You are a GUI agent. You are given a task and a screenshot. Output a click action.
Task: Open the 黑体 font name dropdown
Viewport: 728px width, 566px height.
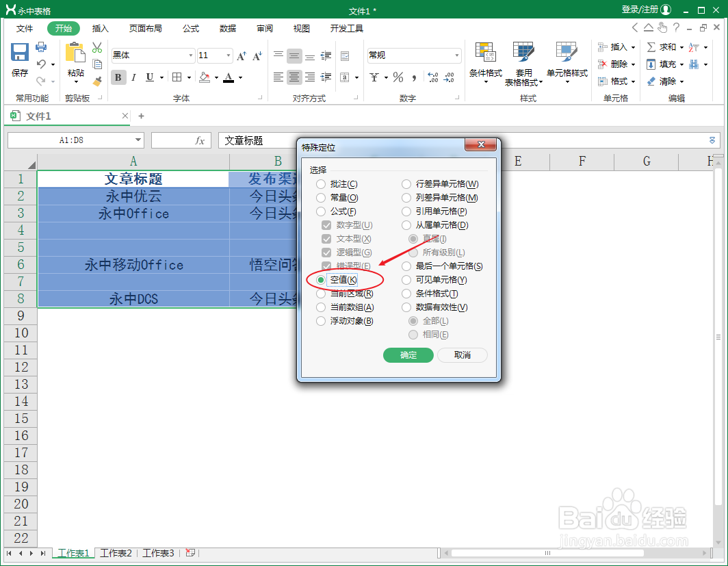(190, 55)
